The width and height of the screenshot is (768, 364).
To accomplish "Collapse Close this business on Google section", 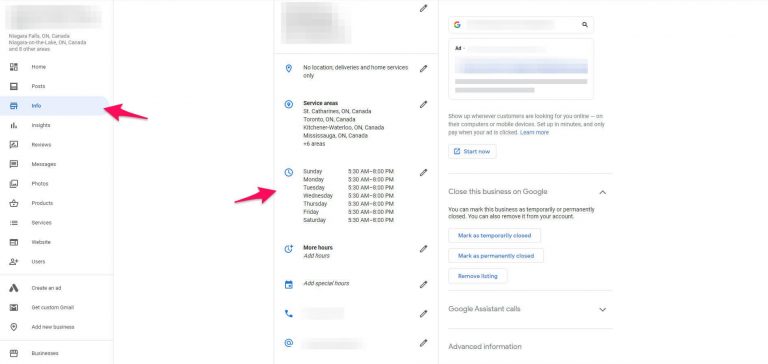I will click(602, 192).
